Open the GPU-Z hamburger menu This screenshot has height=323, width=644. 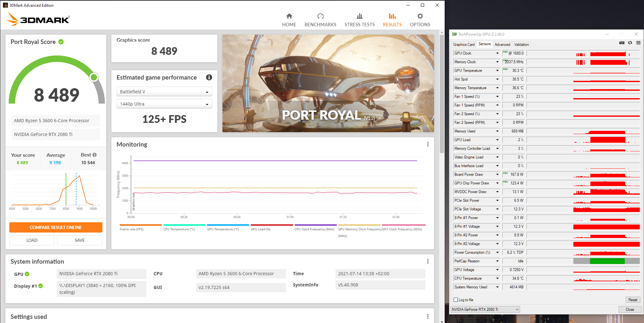(638, 43)
